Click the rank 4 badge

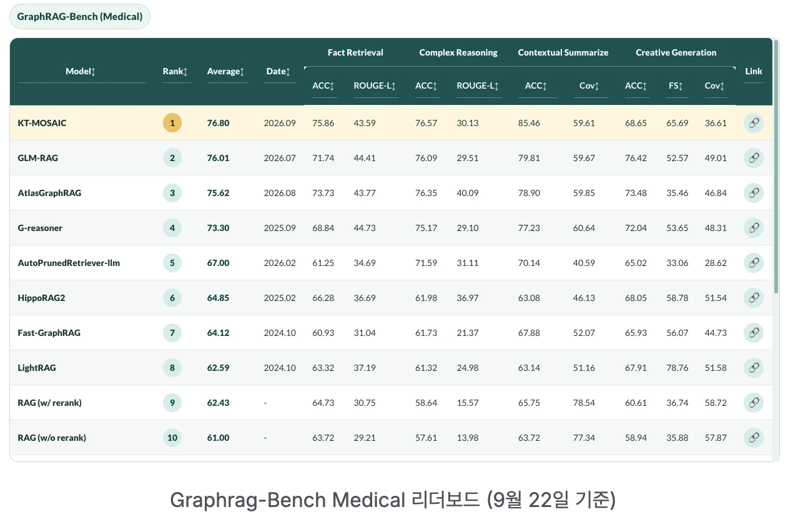click(172, 228)
